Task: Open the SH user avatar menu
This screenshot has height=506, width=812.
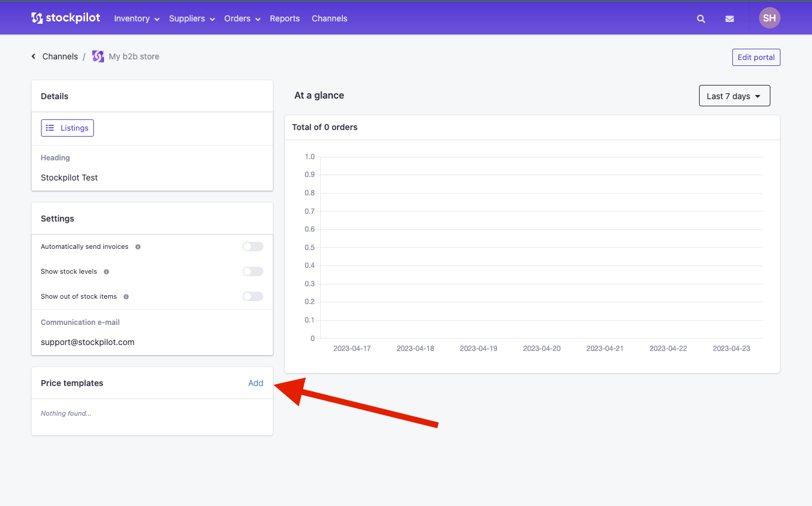Action: 769,18
